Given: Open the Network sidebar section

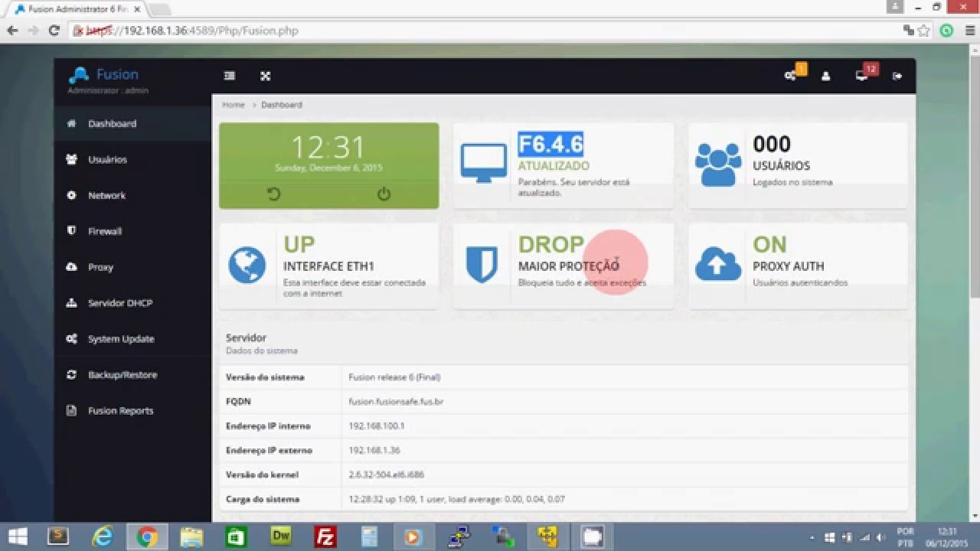Looking at the screenshot, I should 132,195.
